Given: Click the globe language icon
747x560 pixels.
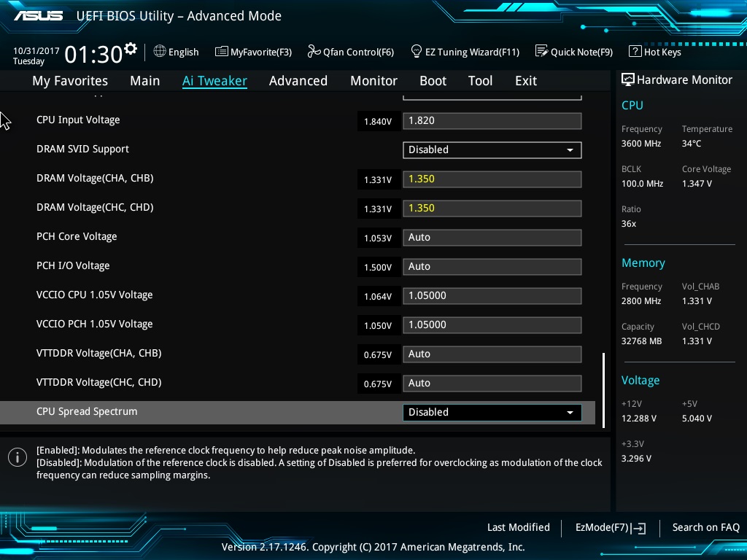Looking at the screenshot, I should point(160,51).
